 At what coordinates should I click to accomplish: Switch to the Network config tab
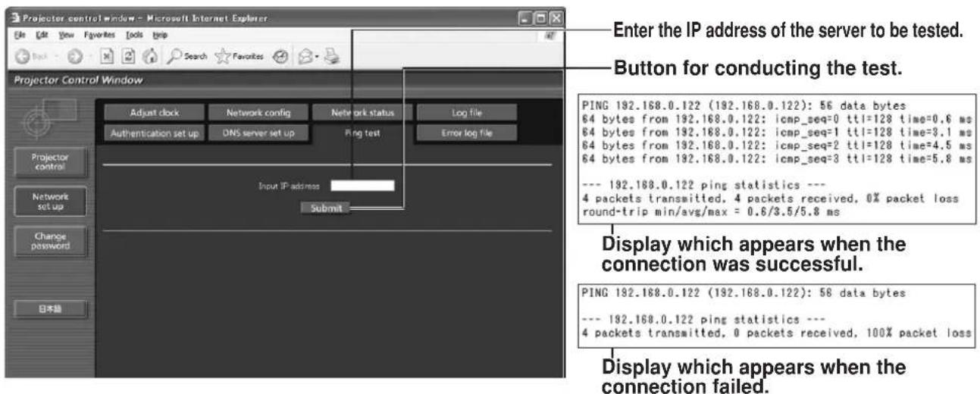[x=256, y=113]
